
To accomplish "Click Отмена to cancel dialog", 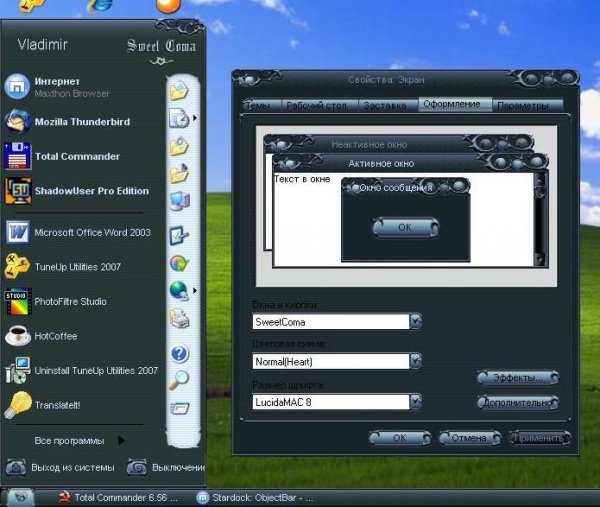I will click(470, 438).
